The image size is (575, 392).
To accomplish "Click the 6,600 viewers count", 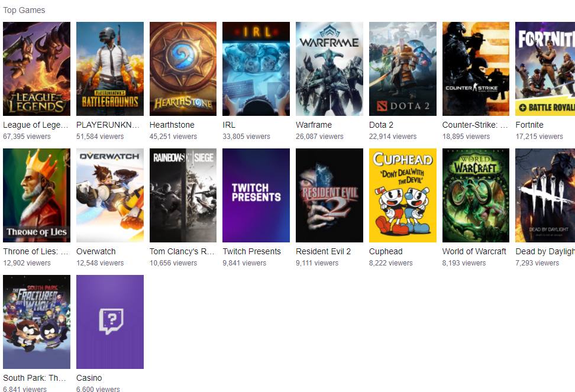I will (98, 388).
